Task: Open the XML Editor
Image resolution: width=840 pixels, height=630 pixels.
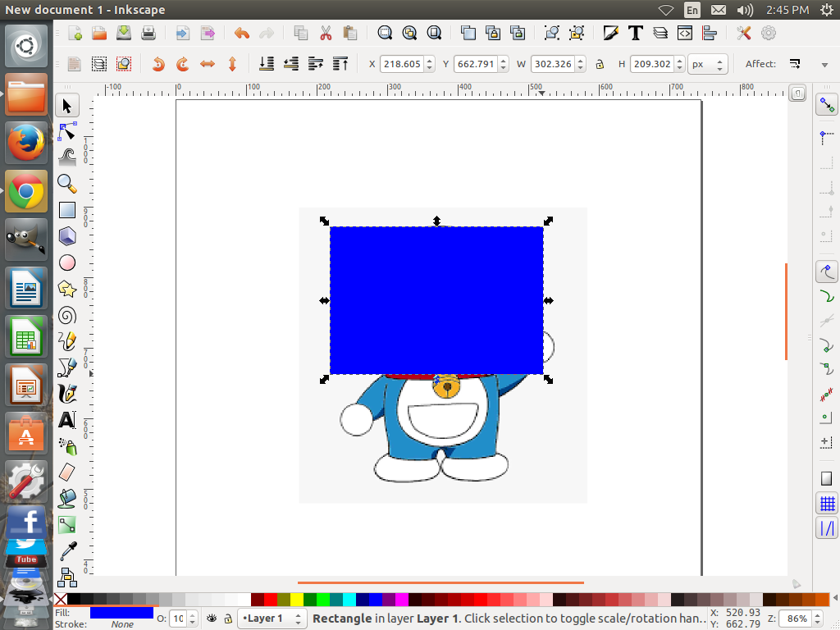Action: tap(685, 33)
